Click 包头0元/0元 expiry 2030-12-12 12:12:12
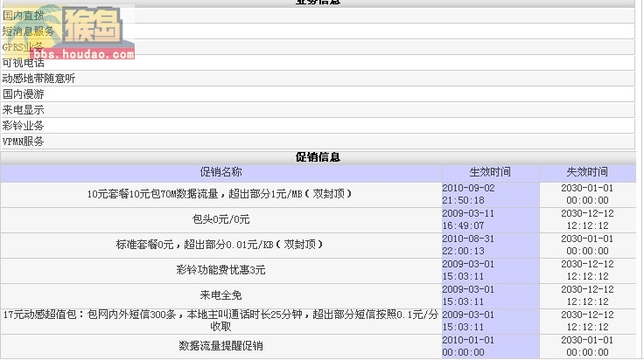Viewport: 644px width, 360px height. pos(587,219)
